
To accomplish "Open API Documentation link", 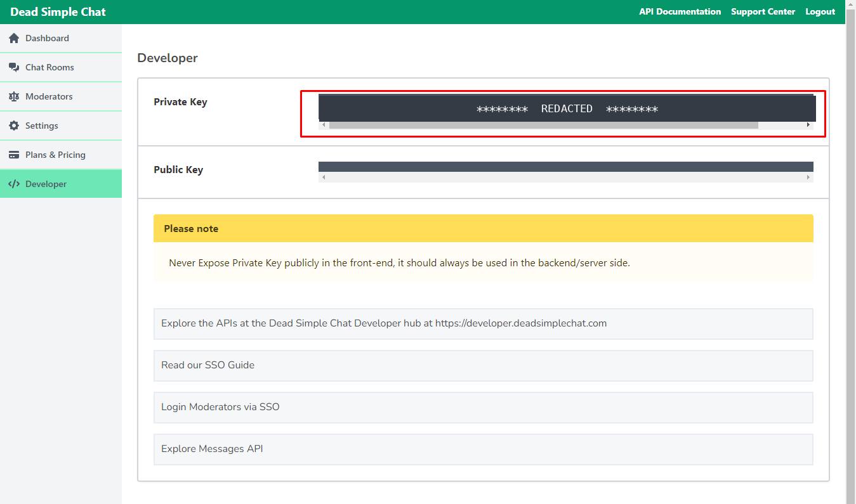I will [x=680, y=12].
